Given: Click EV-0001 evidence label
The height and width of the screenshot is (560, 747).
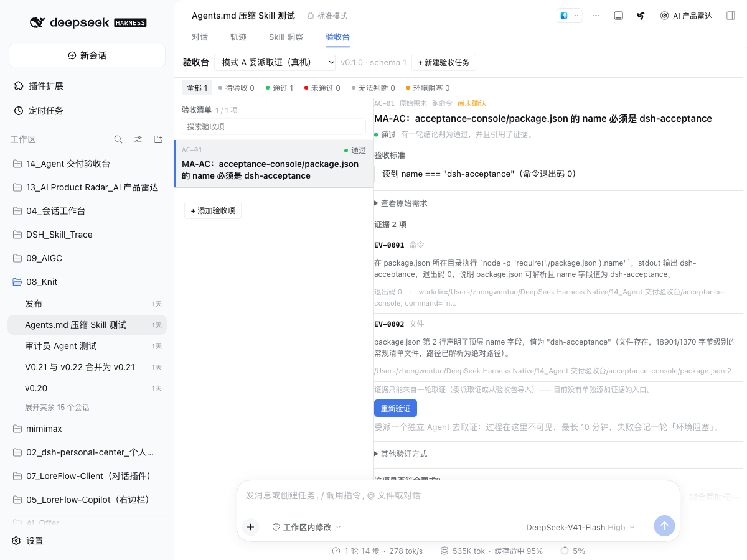Looking at the screenshot, I should [x=389, y=245].
